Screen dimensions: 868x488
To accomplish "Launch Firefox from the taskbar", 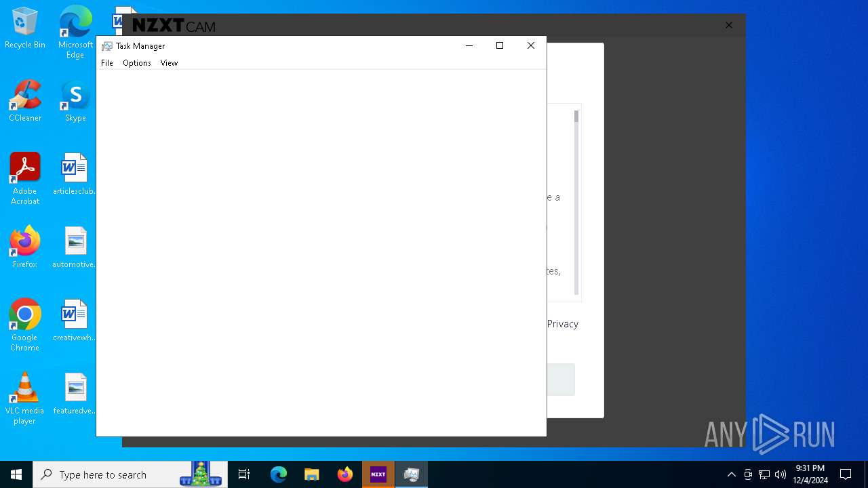I will tap(345, 474).
